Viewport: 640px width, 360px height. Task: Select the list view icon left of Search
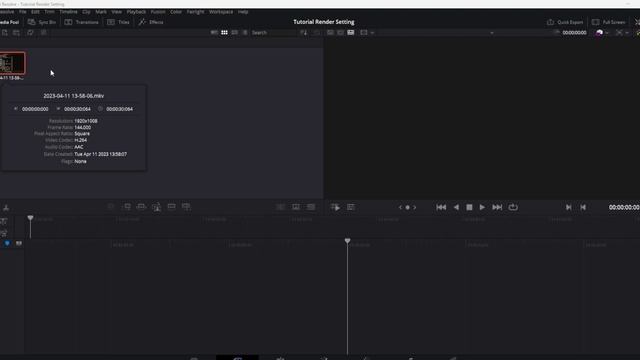pos(244,32)
